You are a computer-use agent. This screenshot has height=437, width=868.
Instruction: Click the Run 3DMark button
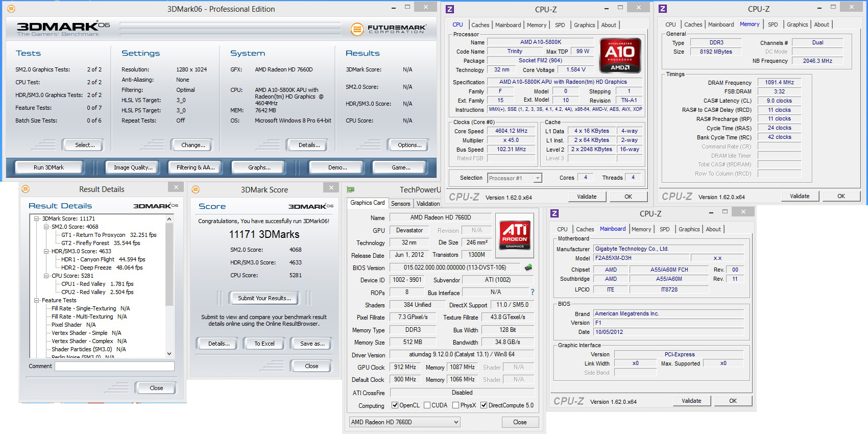(49, 167)
